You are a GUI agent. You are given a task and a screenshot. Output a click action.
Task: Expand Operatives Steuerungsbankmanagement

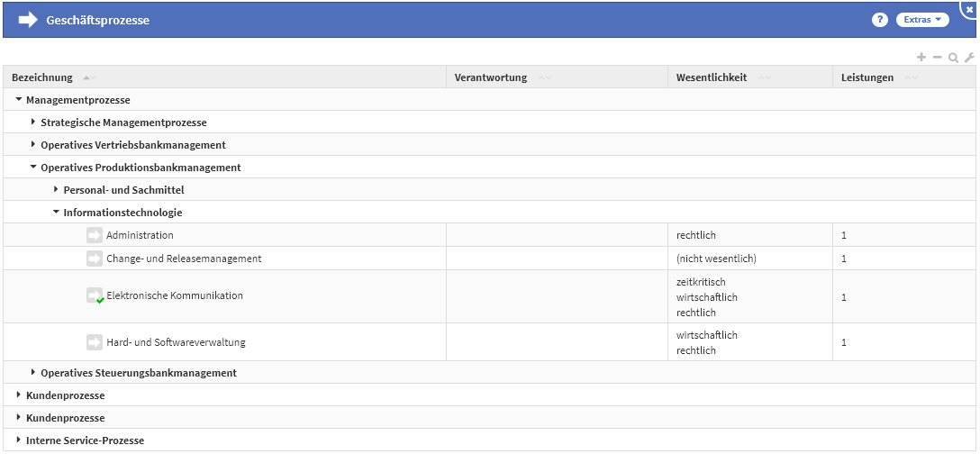click(x=33, y=372)
